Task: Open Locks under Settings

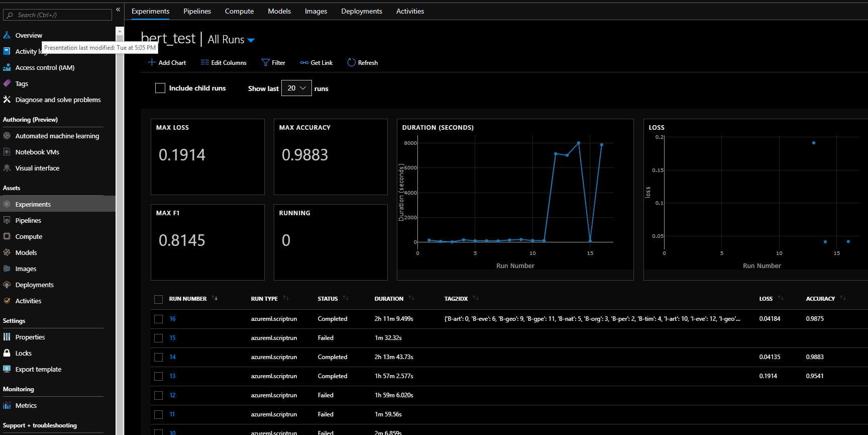Action: (x=23, y=353)
